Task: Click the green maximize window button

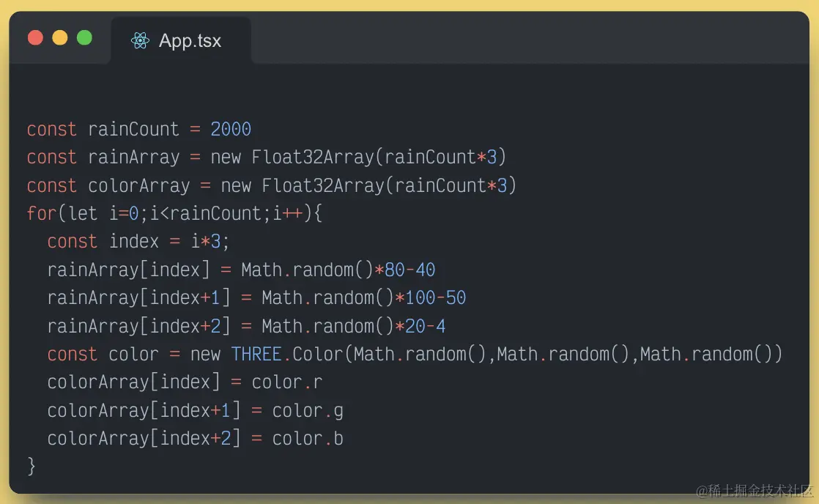Action: (85, 38)
